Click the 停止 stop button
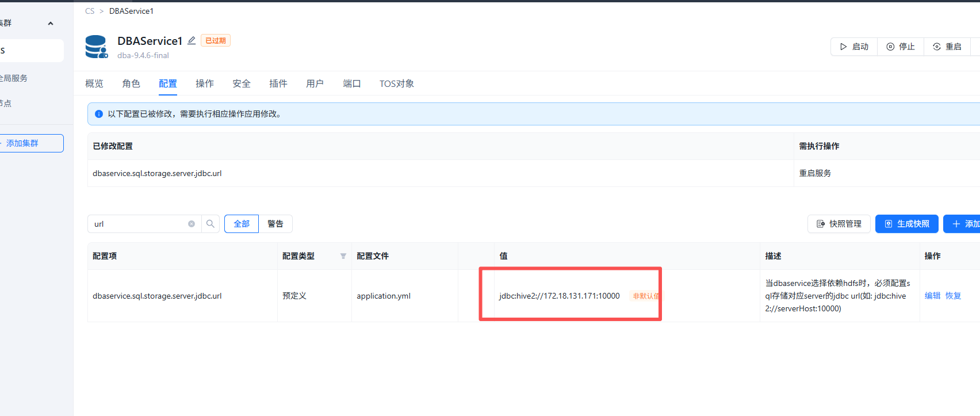This screenshot has width=980, height=416. click(901, 47)
